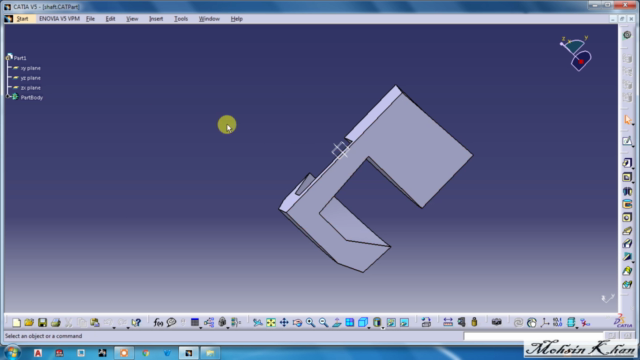Image resolution: width=640 pixels, height=360 pixels.
Task: Select the Shaft tool in right toolbar
Action: tap(627, 191)
